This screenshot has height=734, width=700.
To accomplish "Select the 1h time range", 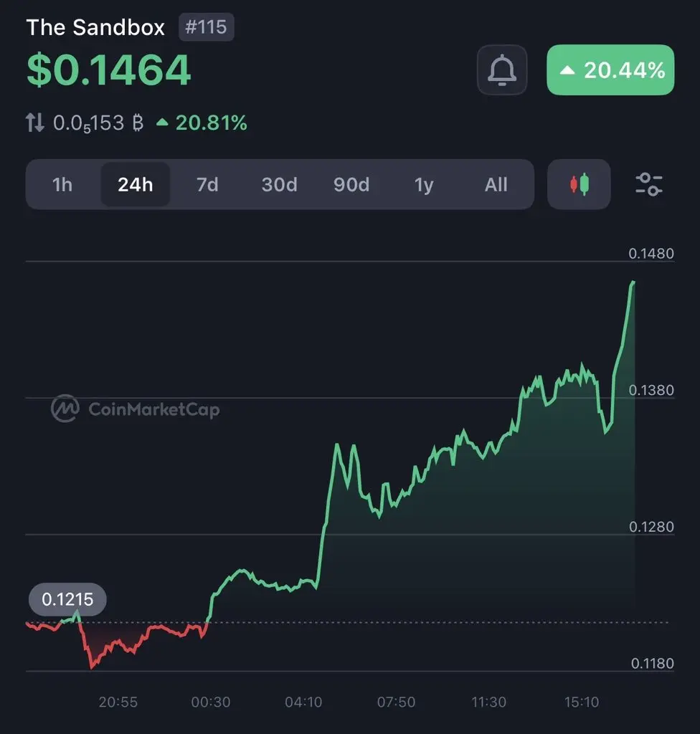I will point(62,184).
